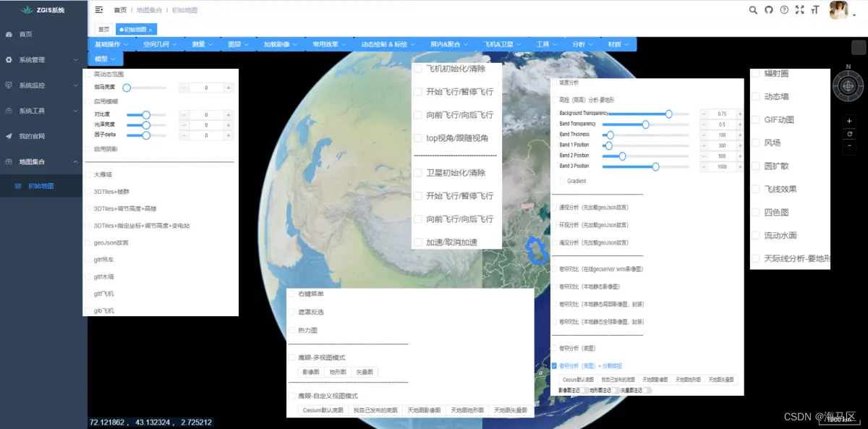Open the 模型 dropdown

[x=105, y=59]
